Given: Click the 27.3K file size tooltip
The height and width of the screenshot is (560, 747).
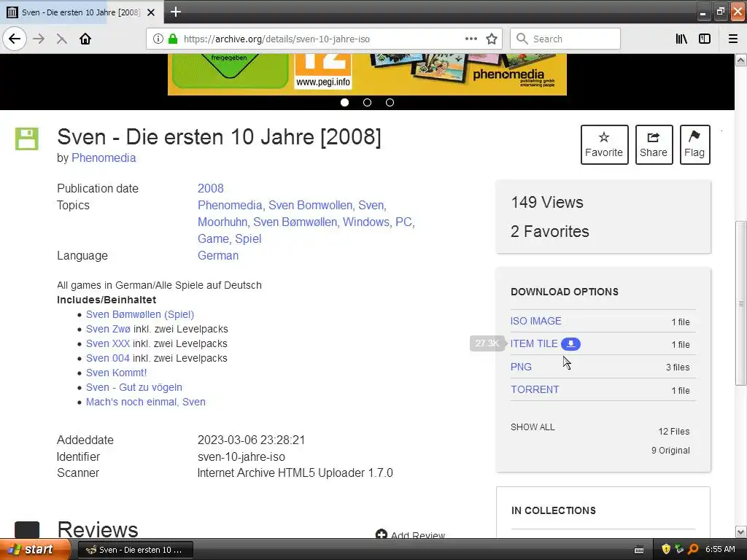Looking at the screenshot, I should point(487,343).
